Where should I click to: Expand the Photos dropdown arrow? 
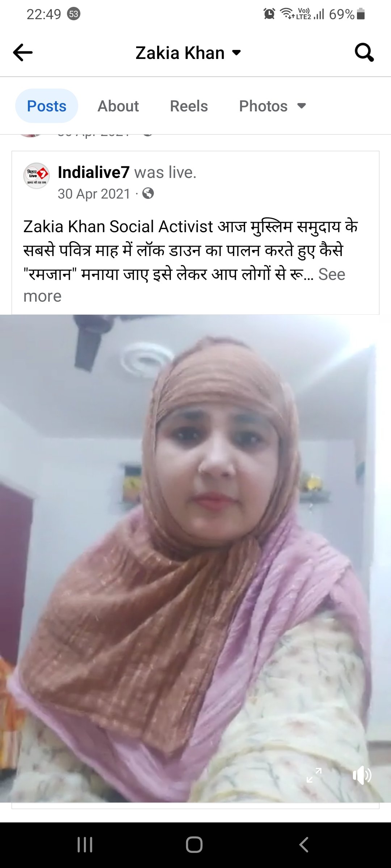point(302,106)
